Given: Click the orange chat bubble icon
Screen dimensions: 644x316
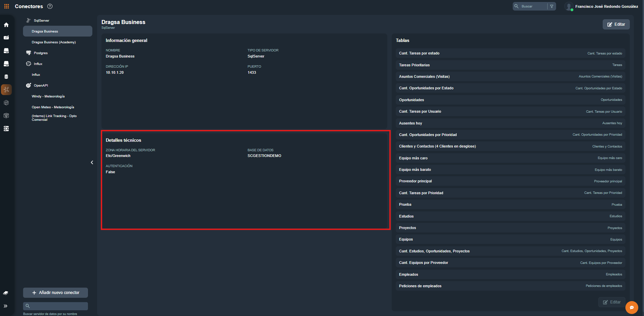Looking at the screenshot, I should (x=631, y=308).
